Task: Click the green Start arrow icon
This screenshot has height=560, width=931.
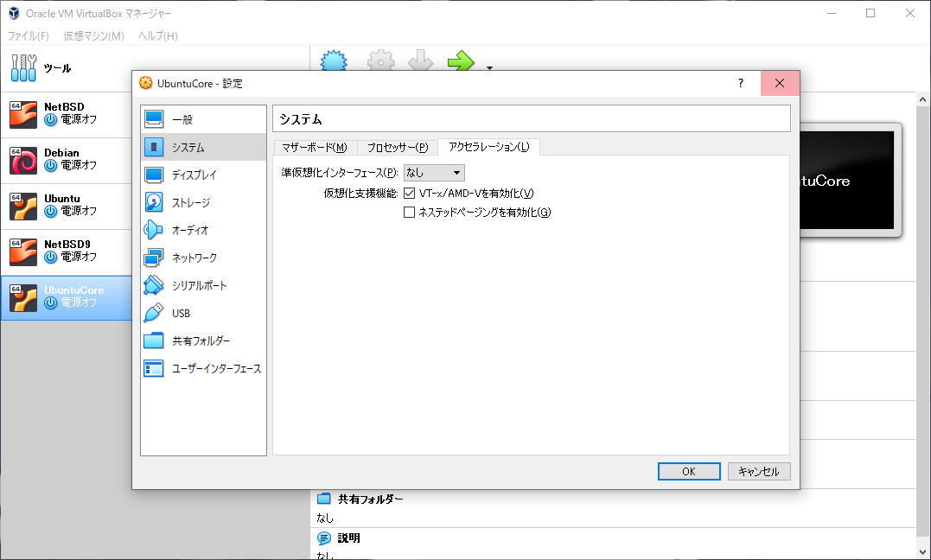Action: 461,60
